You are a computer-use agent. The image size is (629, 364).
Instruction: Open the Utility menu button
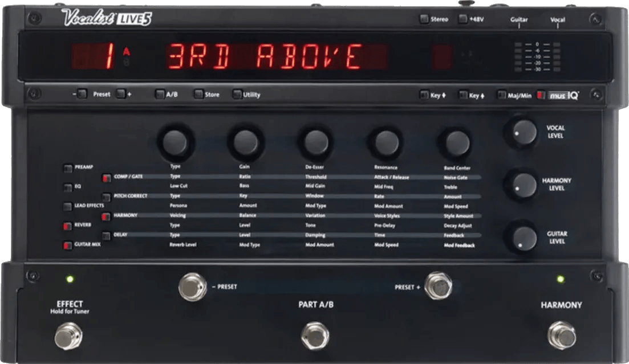pos(237,95)
